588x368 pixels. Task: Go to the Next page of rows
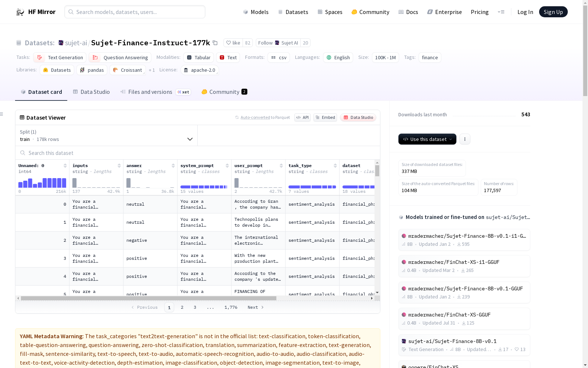tap(256, 307)
